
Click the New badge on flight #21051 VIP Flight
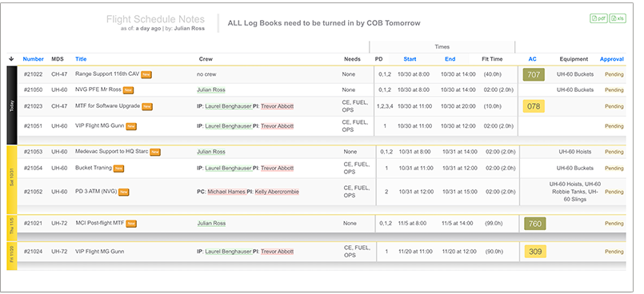131,126
